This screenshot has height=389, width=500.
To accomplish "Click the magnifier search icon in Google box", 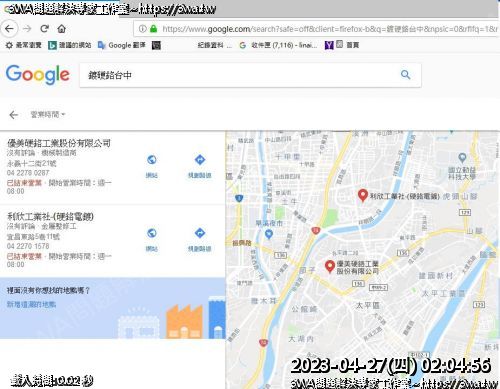I will point(405,75).
